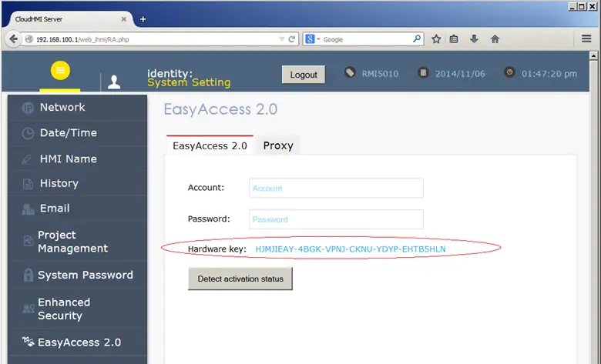Viewport: 601px width, 364px height.
Task: Open the address bar history dropdown arrow
Action: coord(282,39)
